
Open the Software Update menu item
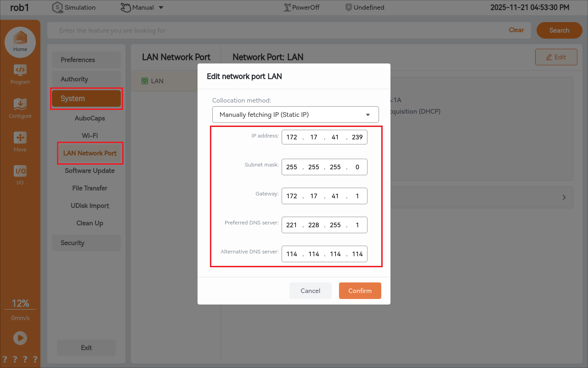(x=90, y=171)
